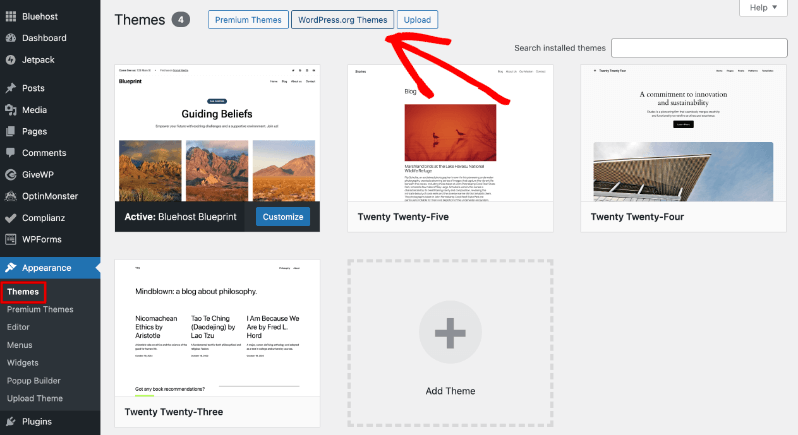Viewport: 798px width, 435px height.
Task: Click the Appearance paintbrush icon
Action: tap(11, 268)
